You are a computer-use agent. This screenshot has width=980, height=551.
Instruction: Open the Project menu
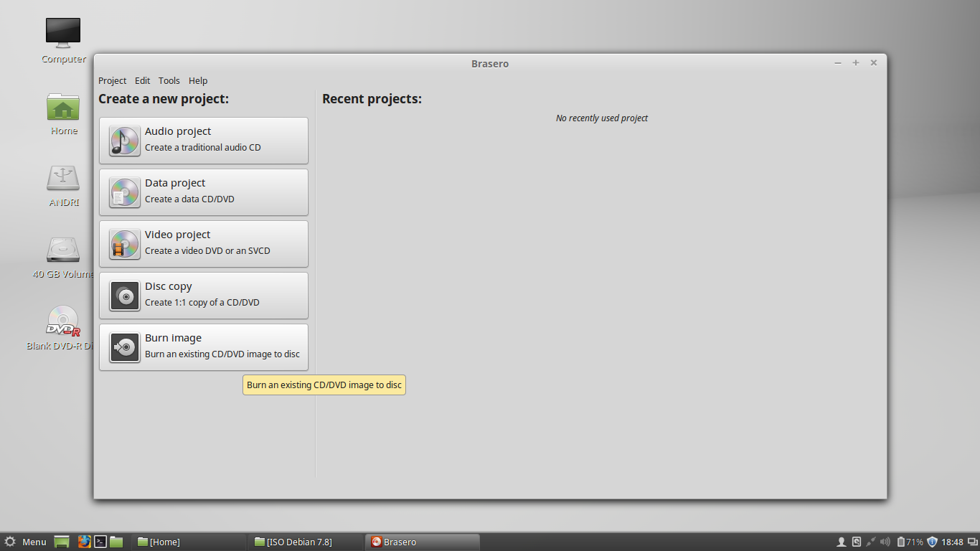[x=112, y=81]
